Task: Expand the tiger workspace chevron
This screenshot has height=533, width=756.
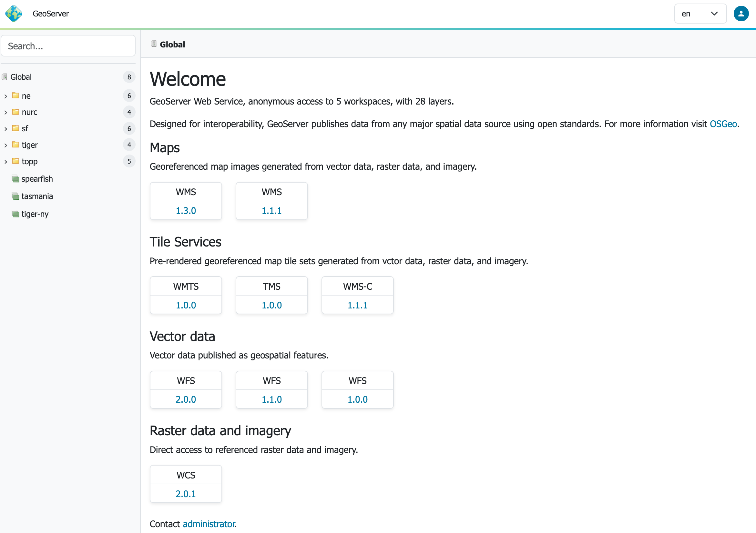Action: pyautogui.click(x=5, y=145)
